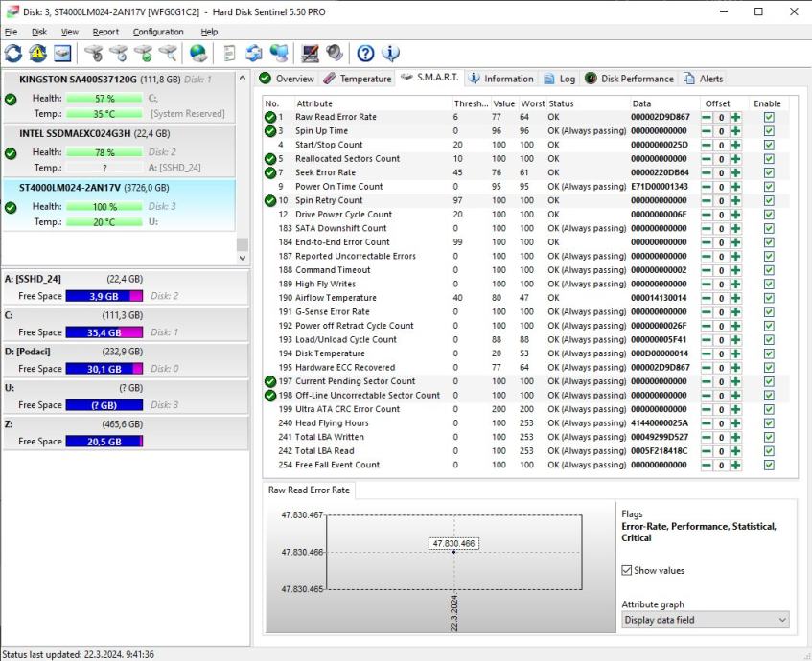
Task: Decrease offset for Seek Error Rate with minus
Action: (x=707, y=172)
